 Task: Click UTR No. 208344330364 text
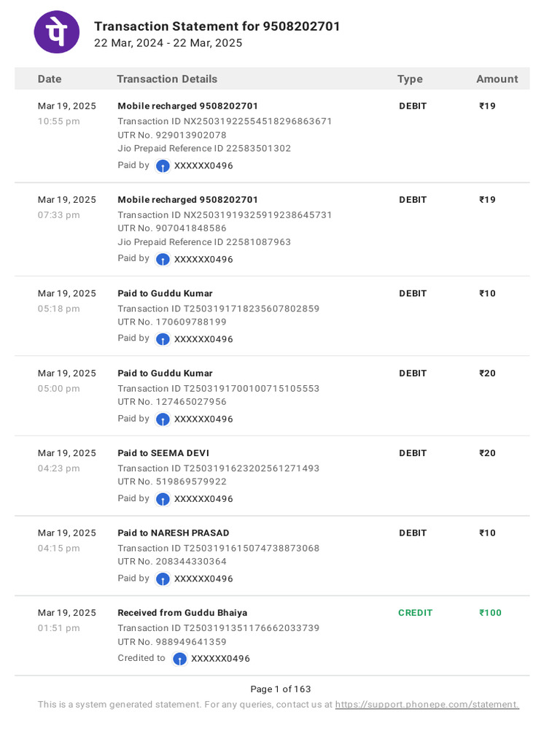coord(172,562)
